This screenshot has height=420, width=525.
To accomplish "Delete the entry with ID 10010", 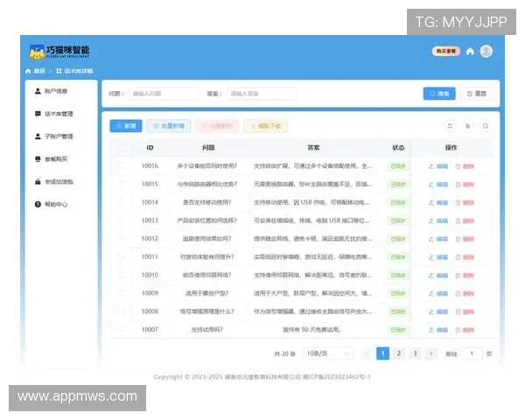I will click(465, 276).
